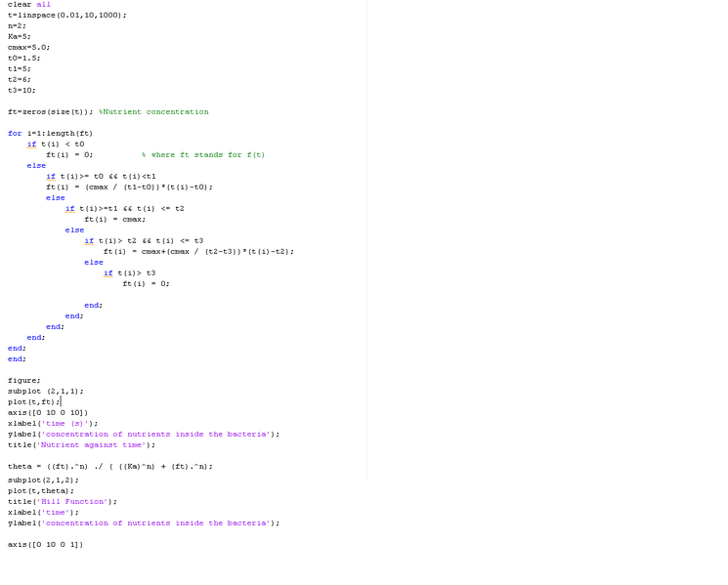
Task: Click the 'n=2;' assignment line
Action: (17, 26)
